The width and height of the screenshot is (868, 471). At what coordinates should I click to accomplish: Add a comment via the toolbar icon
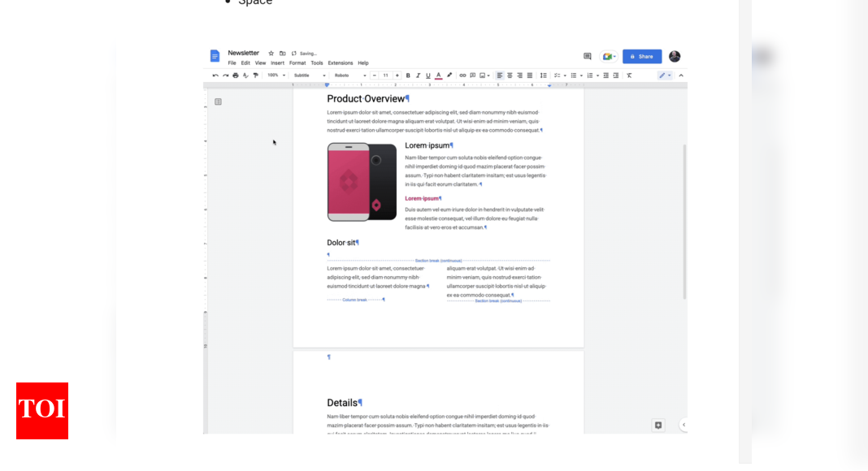click(x=473, y=75)
